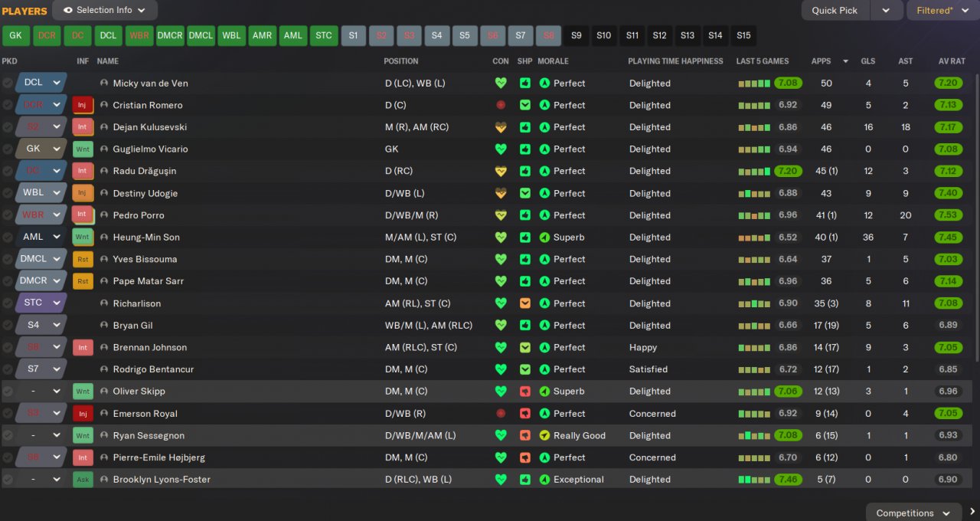Viewport: 980px width, 521px height.
Task: Click the Quick Pick button
Action: click(835, 11)
